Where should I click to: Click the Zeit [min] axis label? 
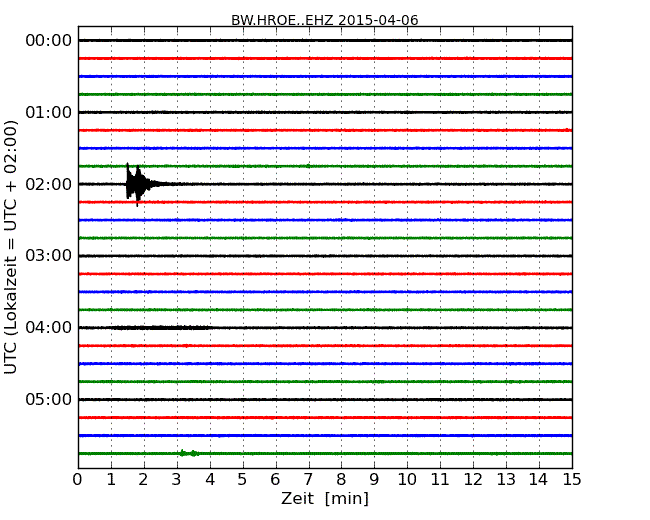pos(325,498)
